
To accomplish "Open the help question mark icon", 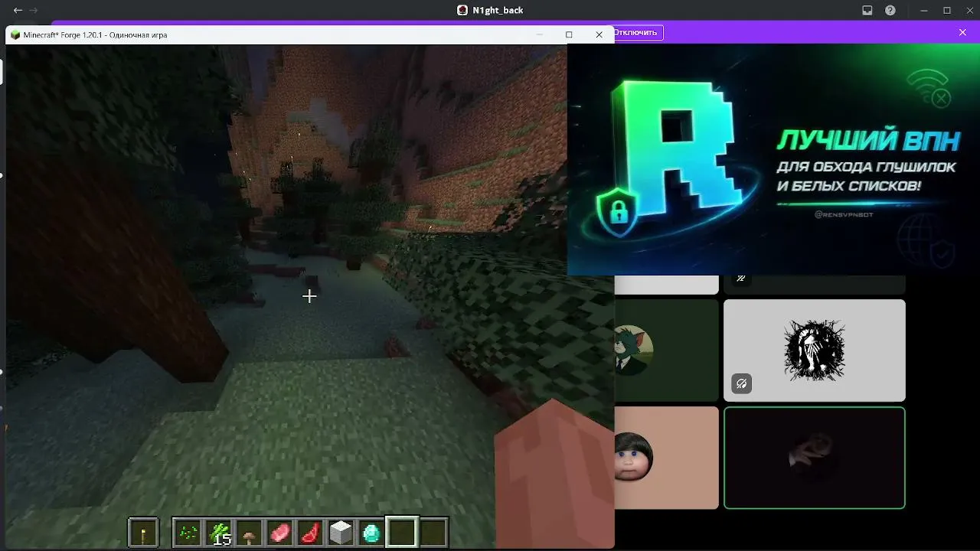I will 890,11.
